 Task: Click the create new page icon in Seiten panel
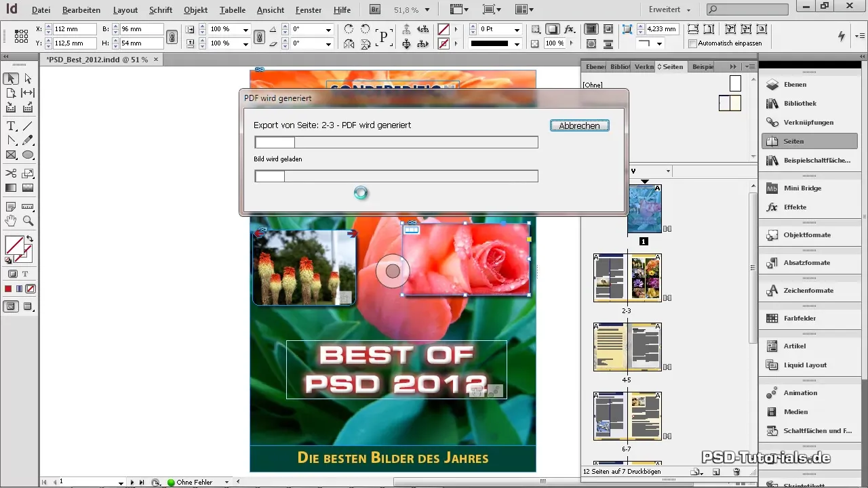(x=715, y=472)
